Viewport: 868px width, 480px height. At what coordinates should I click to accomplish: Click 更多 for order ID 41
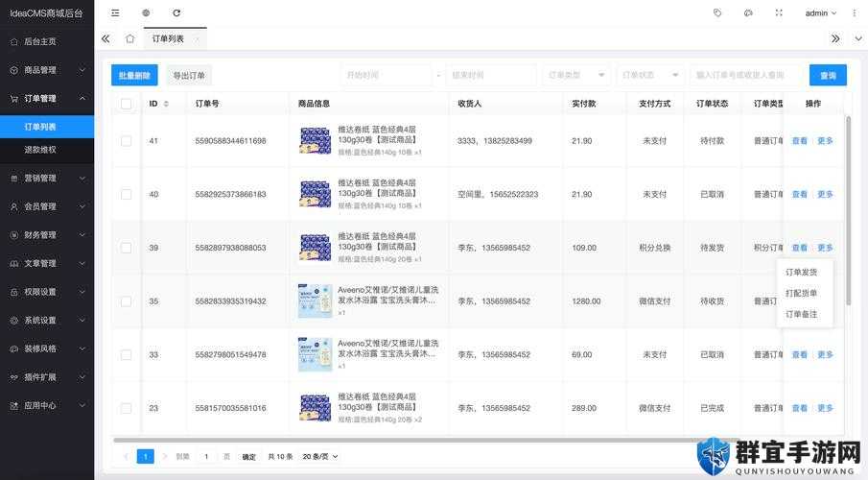825,141
